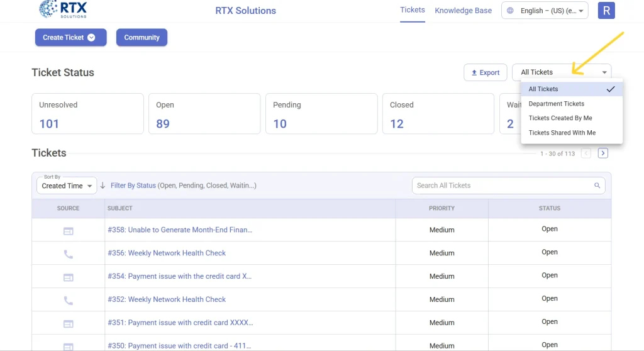Choose Department Tickets from the dropdown
644x351 pixels.
click(x=557, y=104)
